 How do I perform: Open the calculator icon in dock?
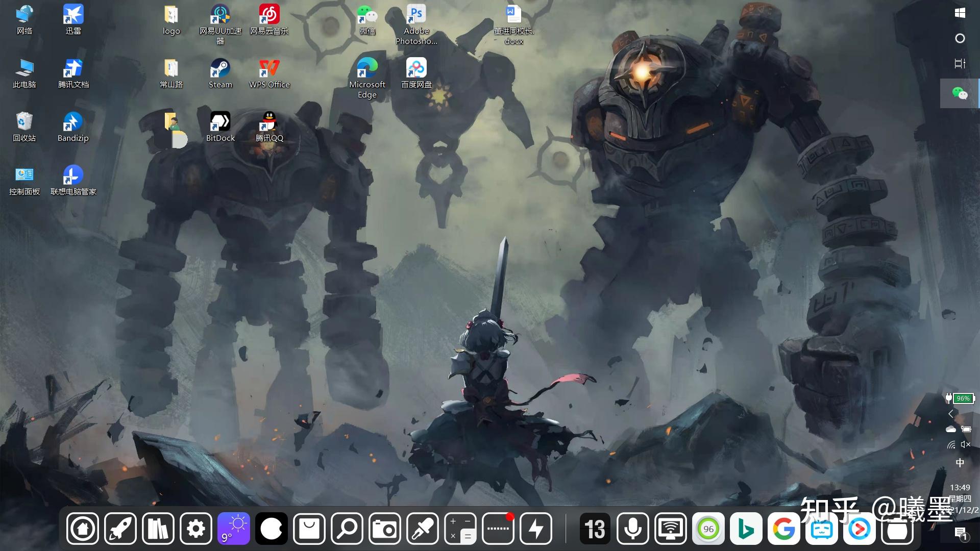coord(460,529)
